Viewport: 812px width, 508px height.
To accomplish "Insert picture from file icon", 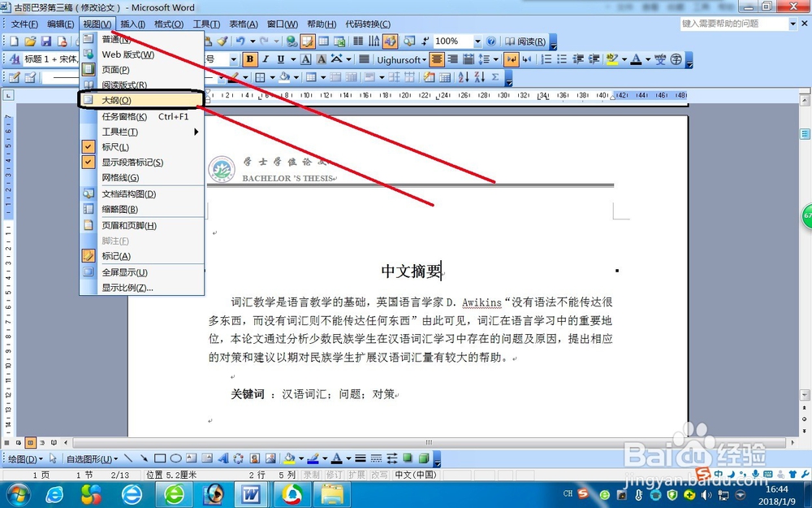I will (x=271, y=458).
